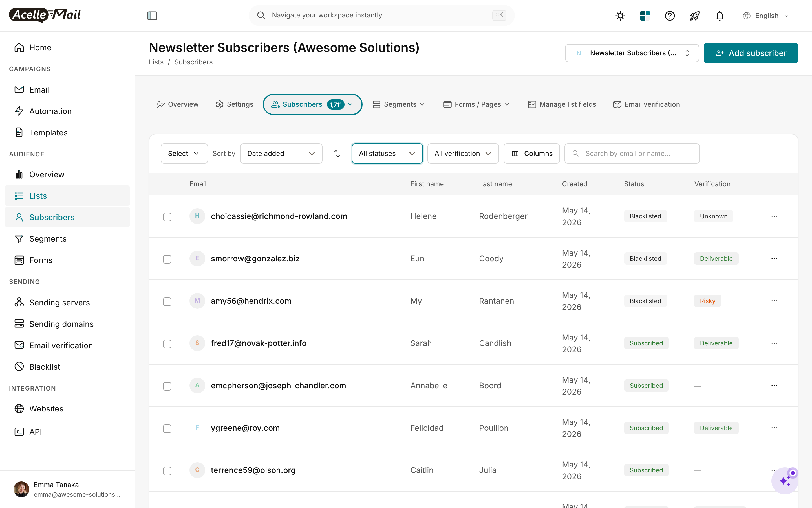Select the Subscribers tab with 1,711 count
812x508 pixels.
point(312,104)
